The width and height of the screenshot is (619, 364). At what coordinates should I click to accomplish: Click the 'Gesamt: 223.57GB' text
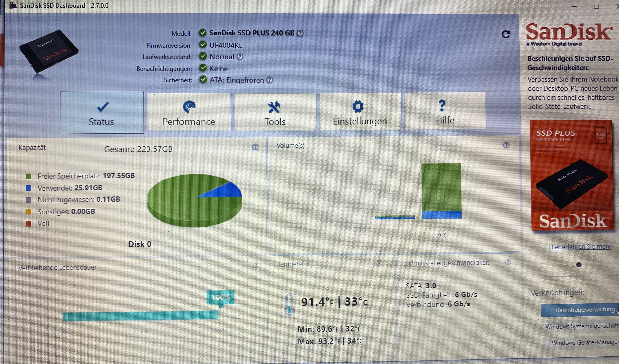click(x=138, y=149)
